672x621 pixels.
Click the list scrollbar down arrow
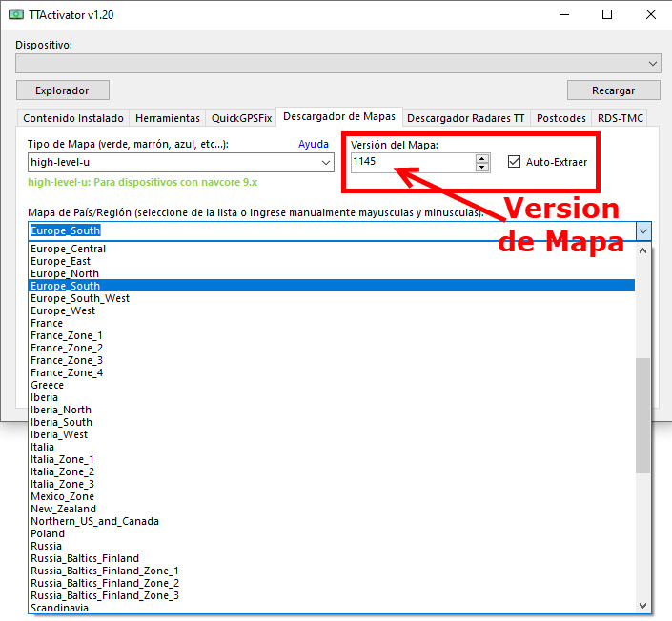tap(642, 606)
